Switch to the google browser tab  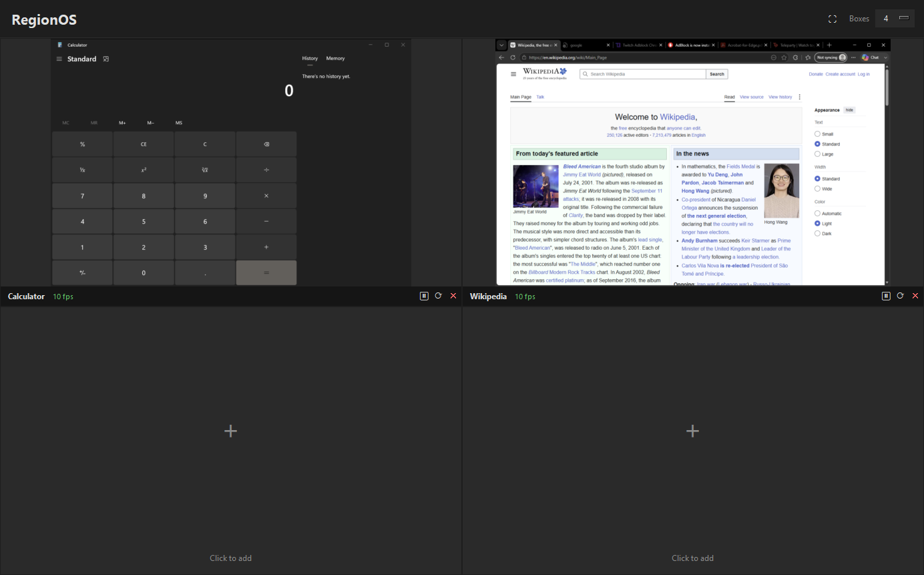(586, 45)
